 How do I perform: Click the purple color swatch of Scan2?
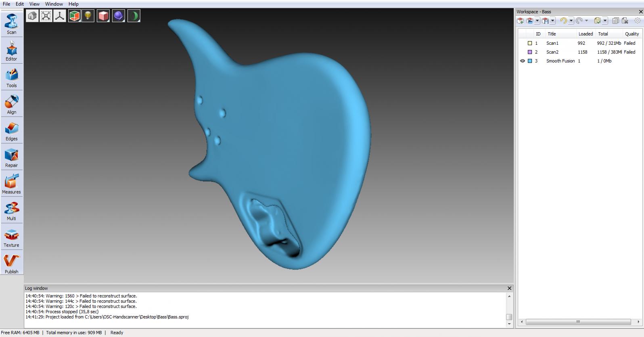tap(530, 52)
